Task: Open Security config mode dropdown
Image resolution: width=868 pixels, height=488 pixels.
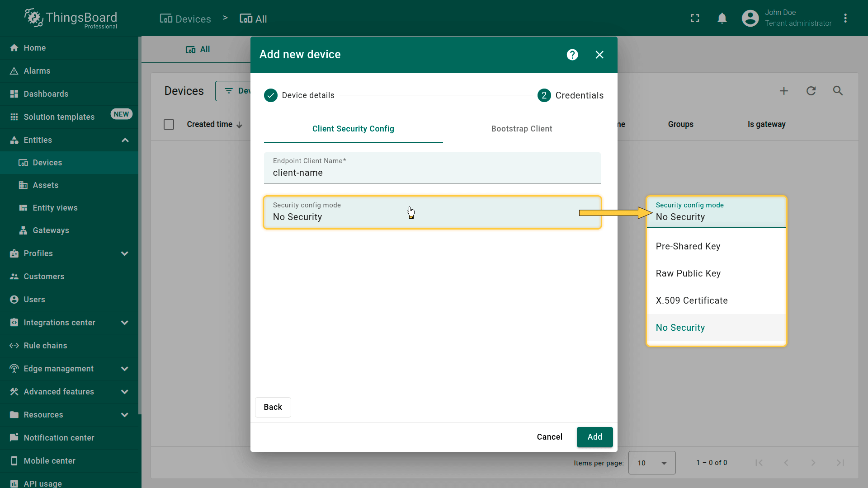Action: pos(432,212)
